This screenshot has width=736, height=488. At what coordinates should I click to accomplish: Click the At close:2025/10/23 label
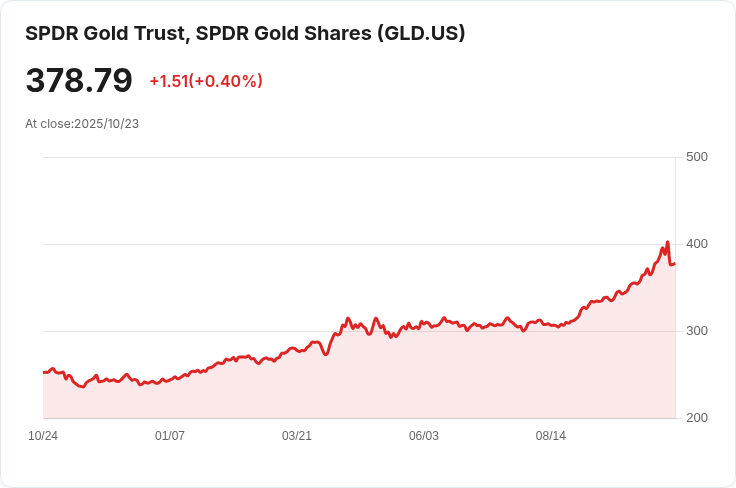click(x=82, y=124)
